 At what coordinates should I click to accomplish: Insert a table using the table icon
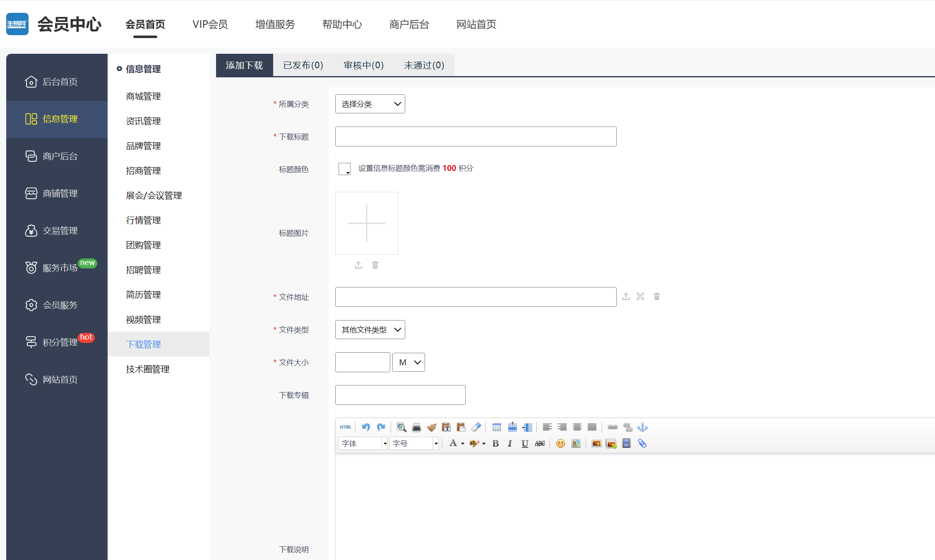497,427
